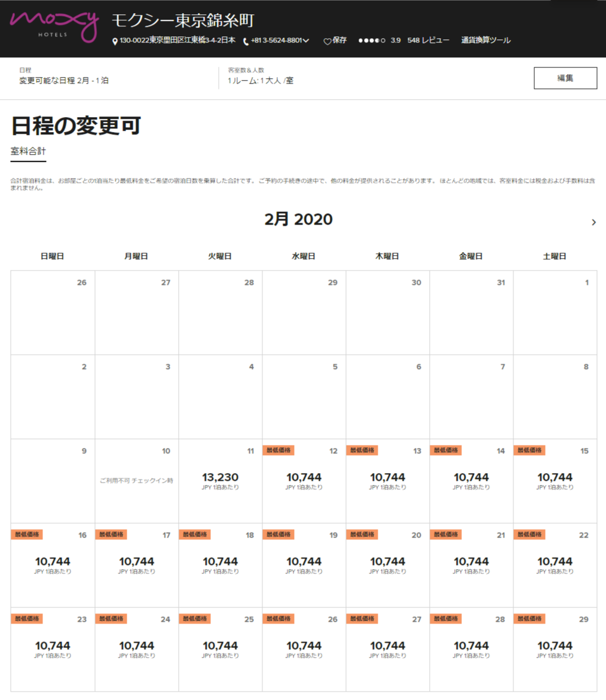Click the 編集 edit button
Image resolution: width=606 pixels, height=700 pixels.
click(565, 78)
